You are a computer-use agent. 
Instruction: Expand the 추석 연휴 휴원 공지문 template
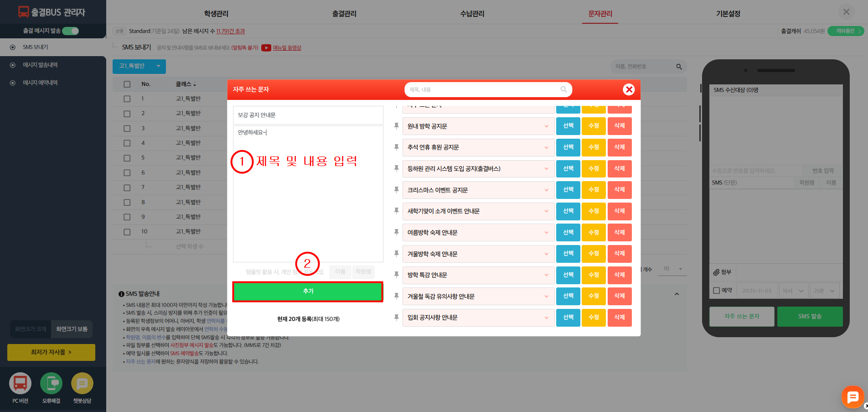546,147
